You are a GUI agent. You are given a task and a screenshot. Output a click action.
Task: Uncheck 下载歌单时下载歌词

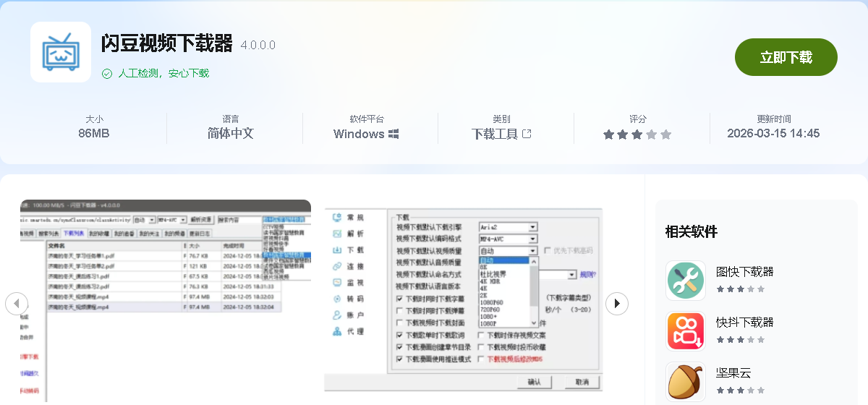400,335
